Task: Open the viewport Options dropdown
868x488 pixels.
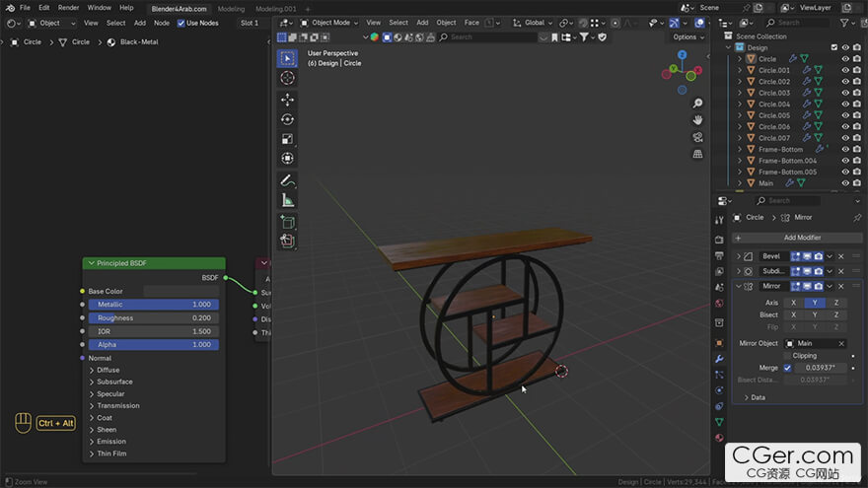Action: [x=688, y=37]
